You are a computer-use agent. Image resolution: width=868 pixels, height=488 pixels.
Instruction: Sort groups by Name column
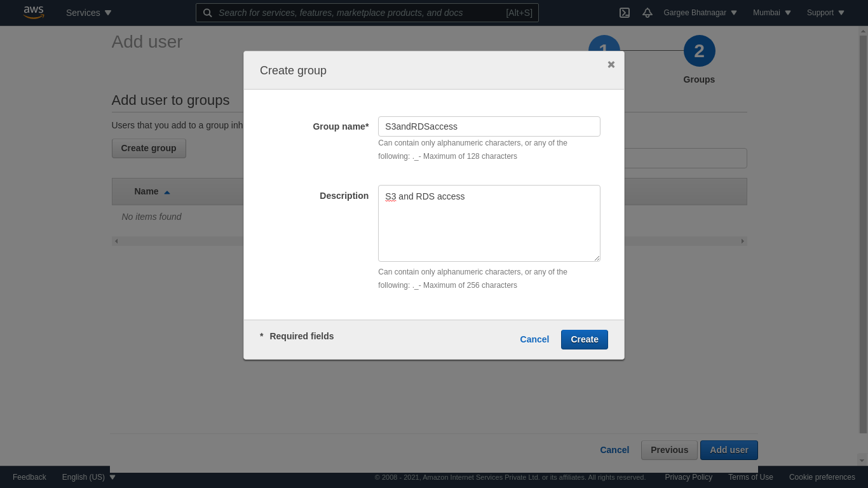coord(152,191)
